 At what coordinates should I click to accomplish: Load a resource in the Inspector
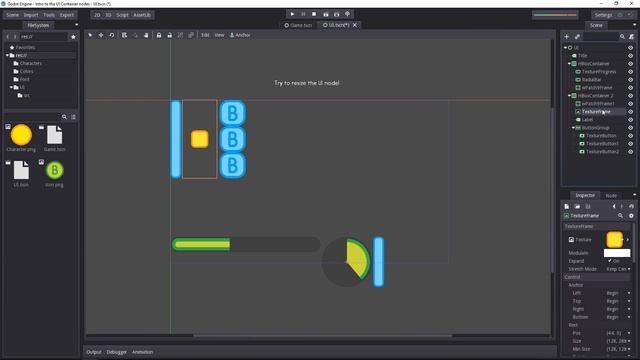click(577, 207)
